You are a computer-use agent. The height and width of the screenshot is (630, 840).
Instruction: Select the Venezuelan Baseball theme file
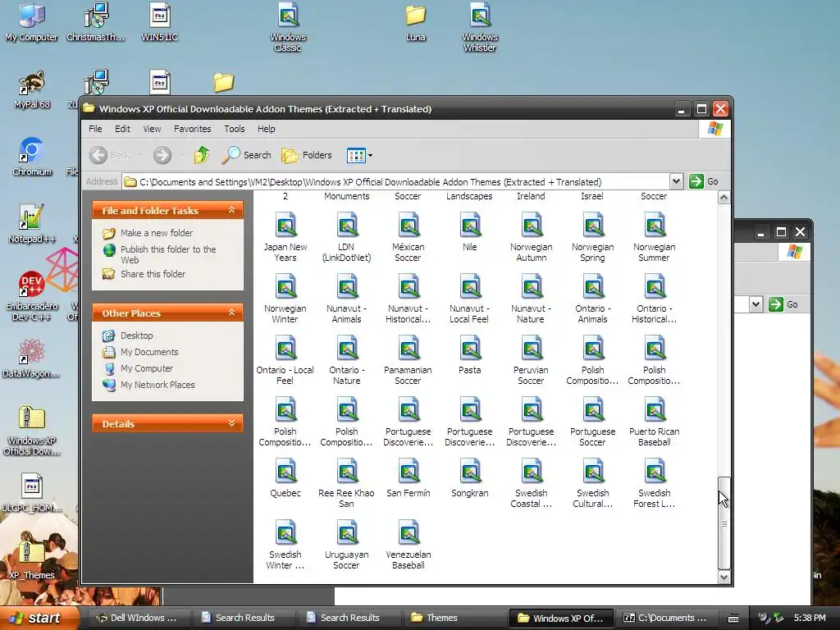tap(409, 545)
